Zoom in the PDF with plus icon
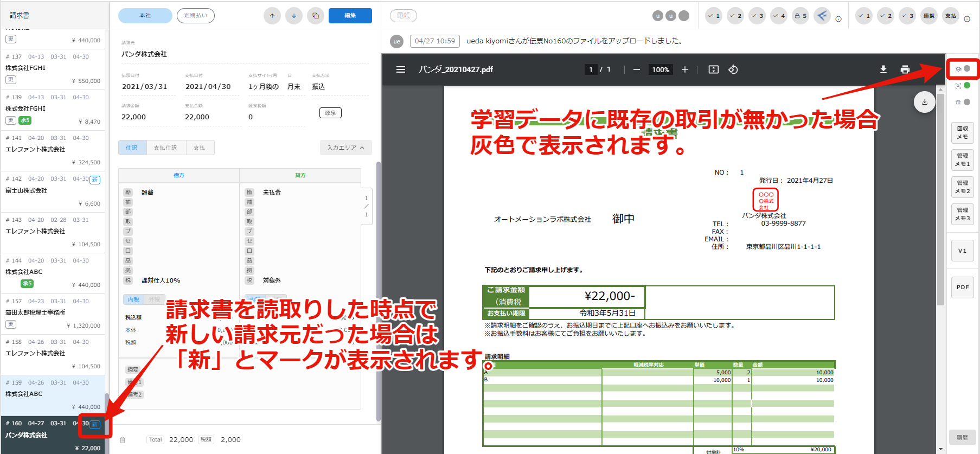 685,69
